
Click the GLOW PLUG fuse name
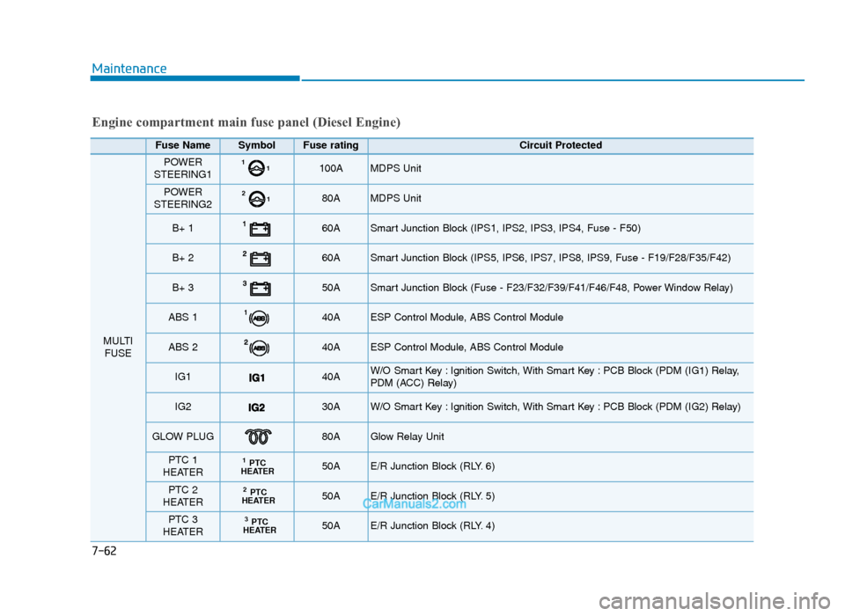183,436
